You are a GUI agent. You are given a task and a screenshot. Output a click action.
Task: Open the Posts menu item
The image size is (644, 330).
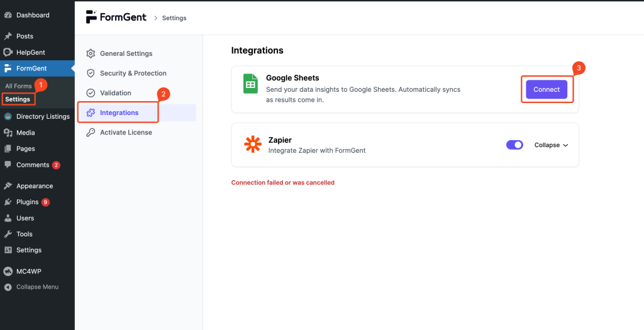pos(37,36)
